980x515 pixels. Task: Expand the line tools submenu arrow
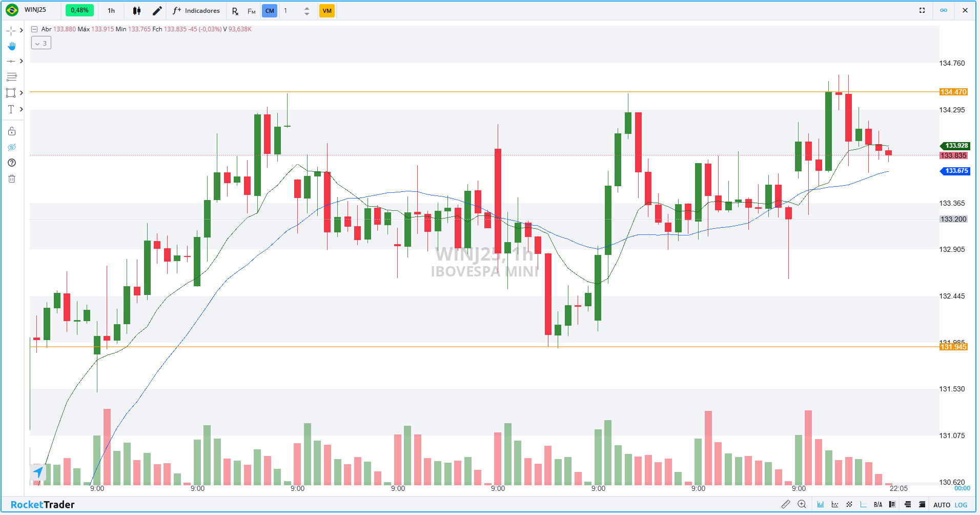[x=21, y=61]
